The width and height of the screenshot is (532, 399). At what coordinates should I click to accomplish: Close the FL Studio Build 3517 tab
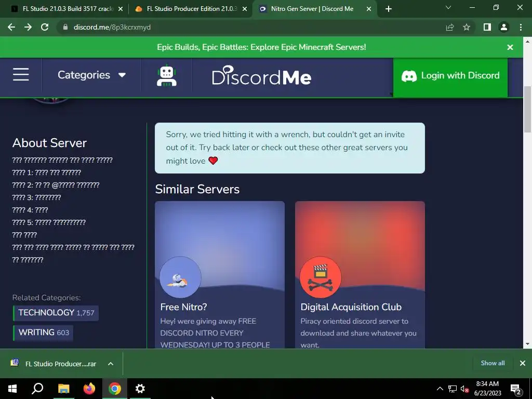point(121,9)
